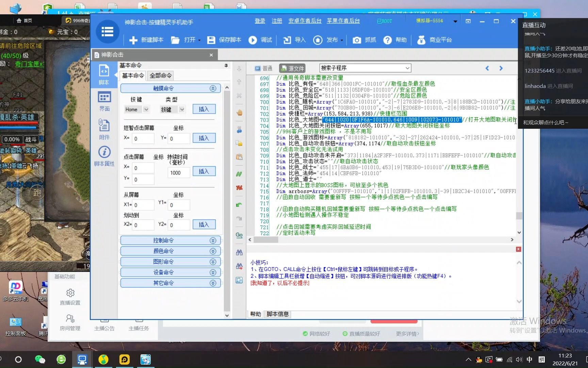Screen dimensions: 588x368
Task: Click 插入 button for 划动到 swipe
Action: coord(204,225)
